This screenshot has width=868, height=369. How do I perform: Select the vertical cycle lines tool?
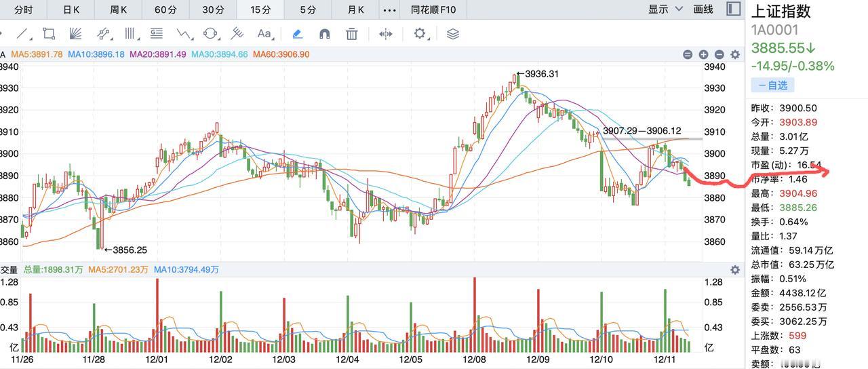click(x=130, y=33)
